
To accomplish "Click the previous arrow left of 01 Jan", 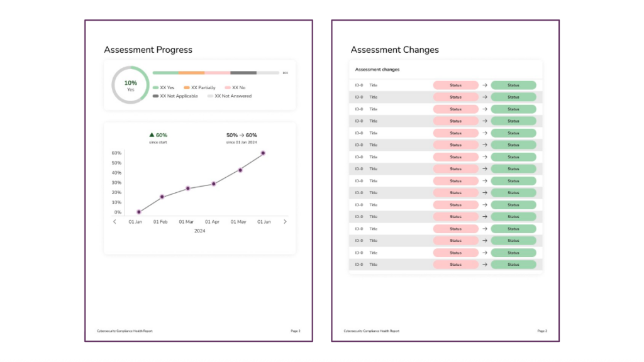I will [114, 222].
